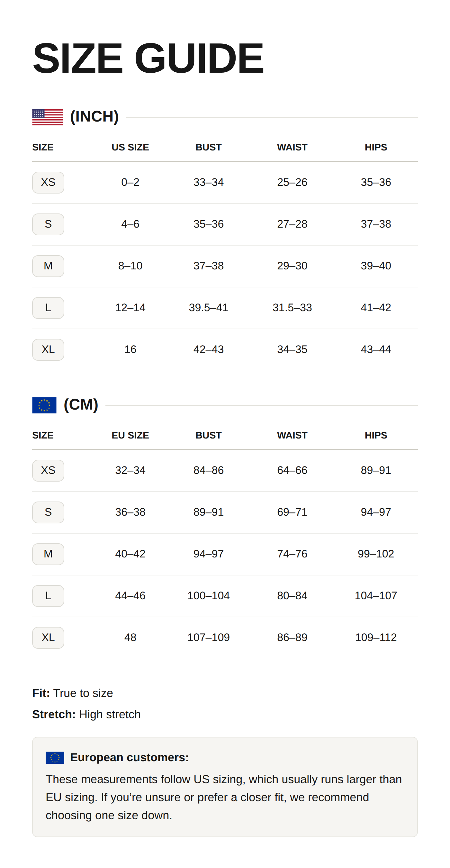Click the EU SIZE column header
The height and width of the screenshot is (868, 450).
click(130, 435)
